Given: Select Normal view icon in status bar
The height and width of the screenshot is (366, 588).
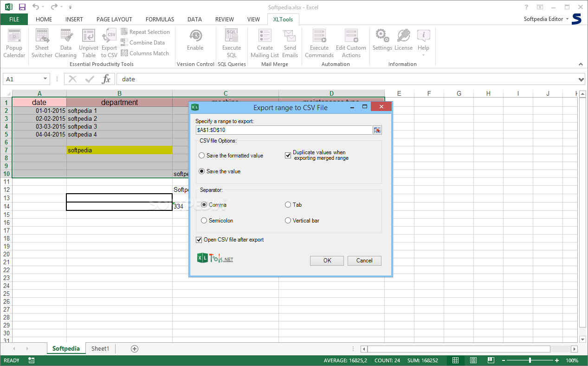Looking at the screenshot, I should click(456, 360).
